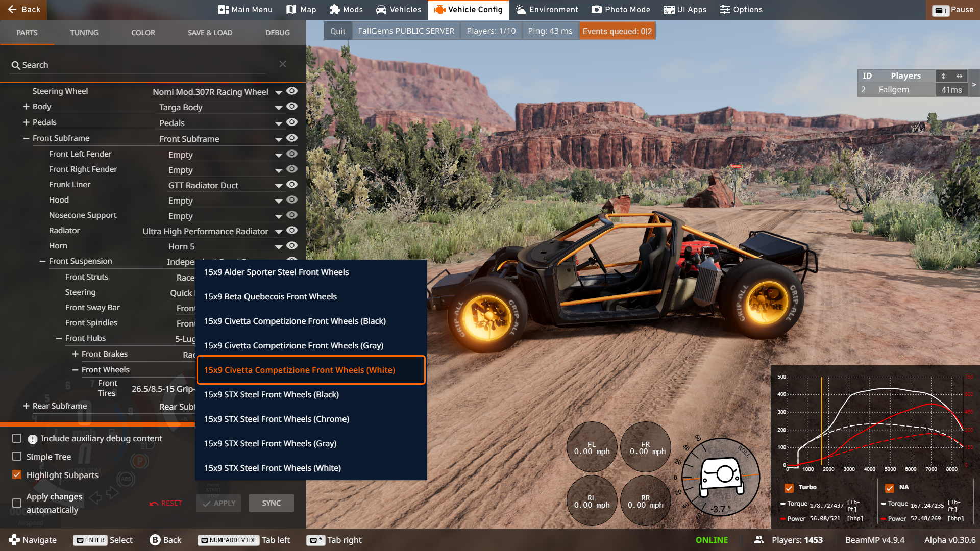Viewport: 980px width, 551px height.
Task: Open Photo Mode camera icon
Action: click(597, 10)
